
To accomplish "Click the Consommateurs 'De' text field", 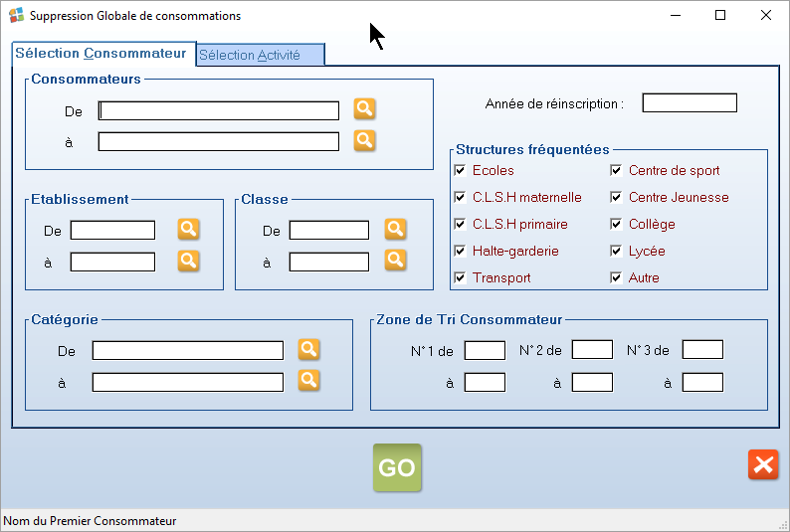I will pyautogui.click(x=219, y=110).
